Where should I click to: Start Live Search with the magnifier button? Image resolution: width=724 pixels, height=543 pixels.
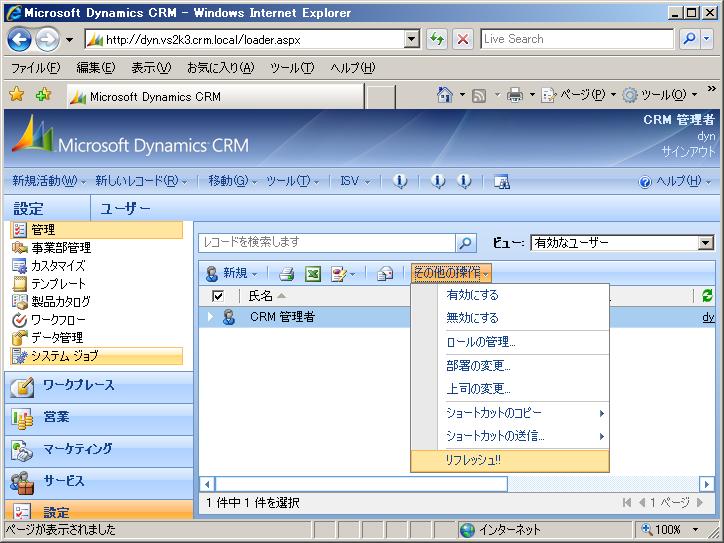(689, 39)
